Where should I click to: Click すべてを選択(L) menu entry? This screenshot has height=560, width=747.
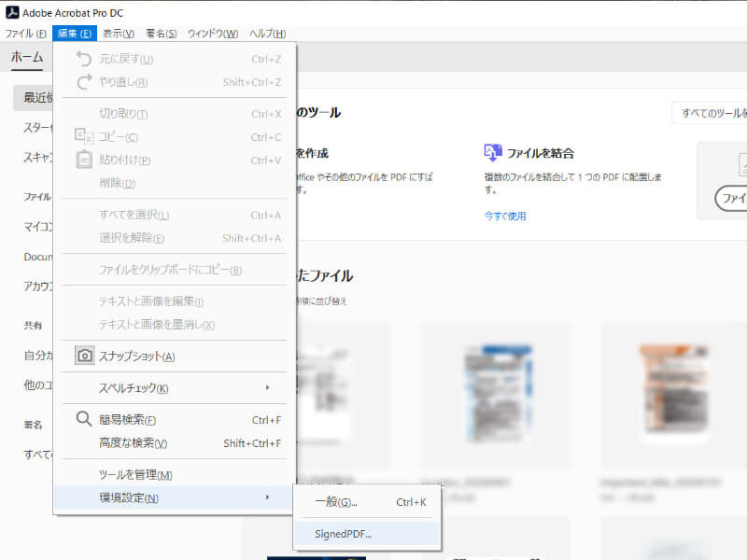click(x=174, y=215)
